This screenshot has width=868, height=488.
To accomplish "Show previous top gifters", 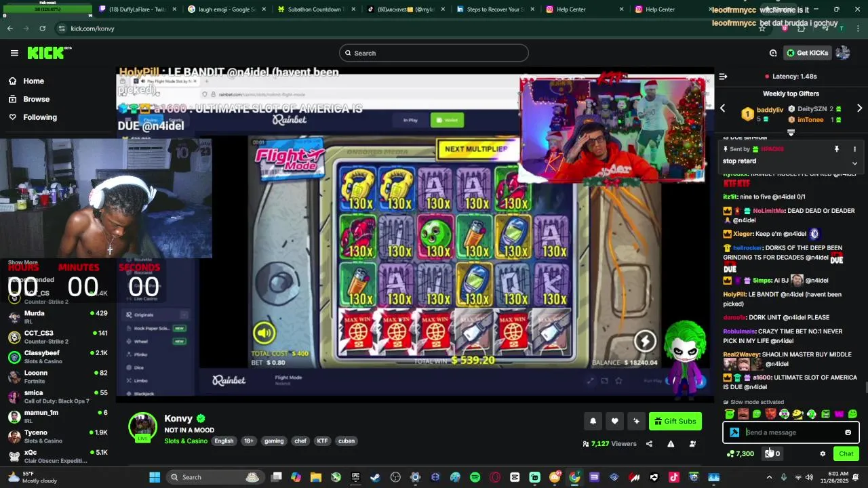I will [x=722, y=108].
